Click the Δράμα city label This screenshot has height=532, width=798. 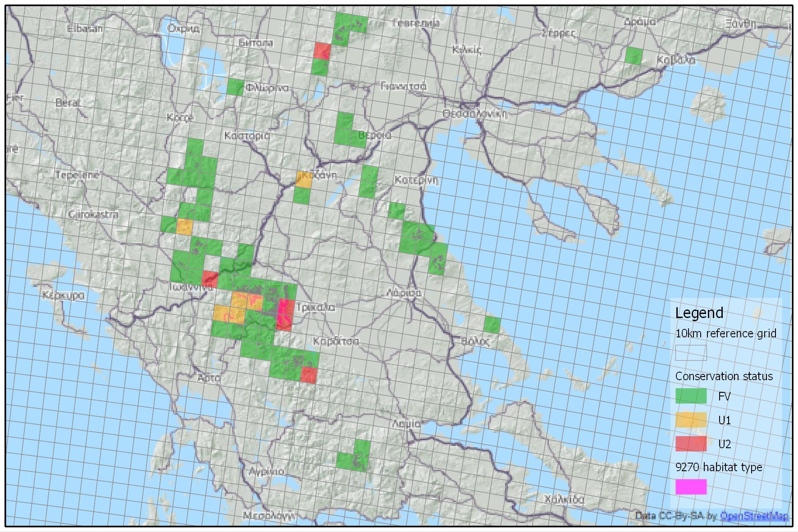pos(640,22)
